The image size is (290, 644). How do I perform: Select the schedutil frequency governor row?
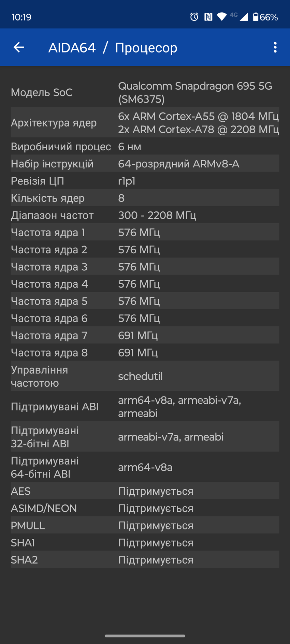pos(145,376)
